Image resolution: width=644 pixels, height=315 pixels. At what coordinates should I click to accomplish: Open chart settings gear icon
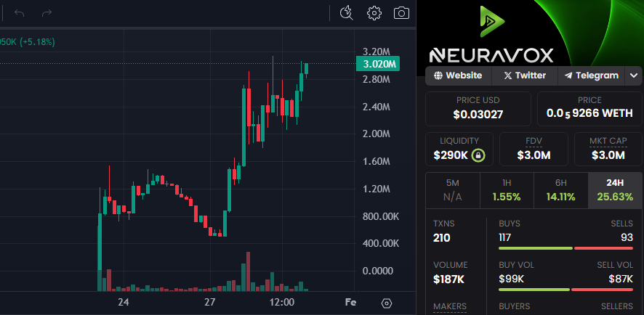click(x=374, y=13)
